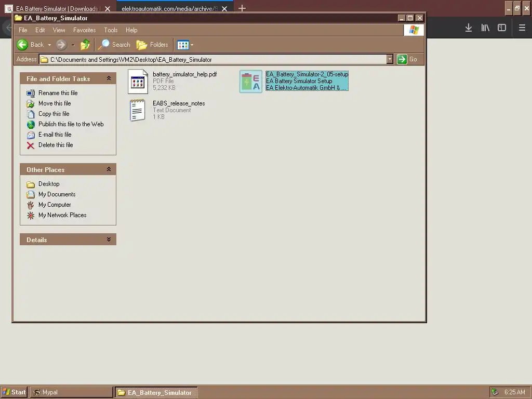Open the Search pane
532x399 pixels.
(114, 45)
